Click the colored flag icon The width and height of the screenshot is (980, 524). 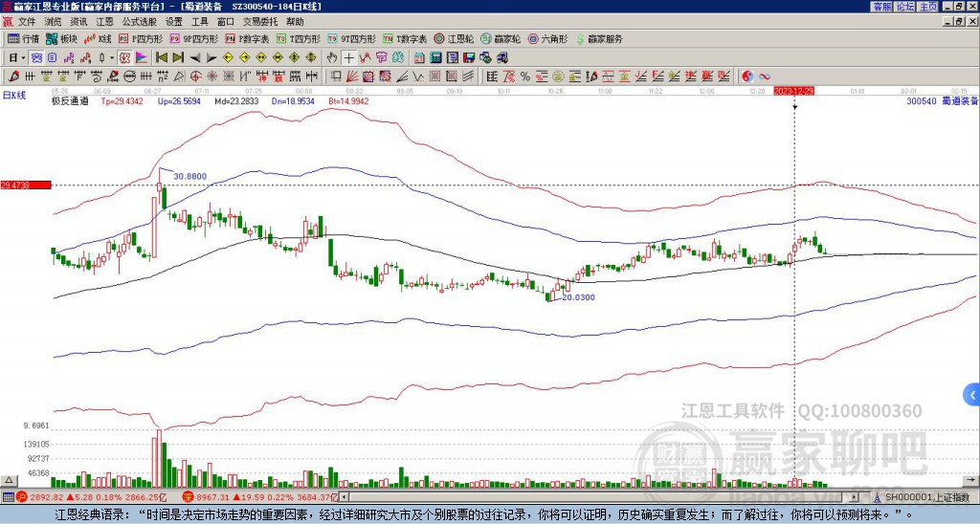142,57
